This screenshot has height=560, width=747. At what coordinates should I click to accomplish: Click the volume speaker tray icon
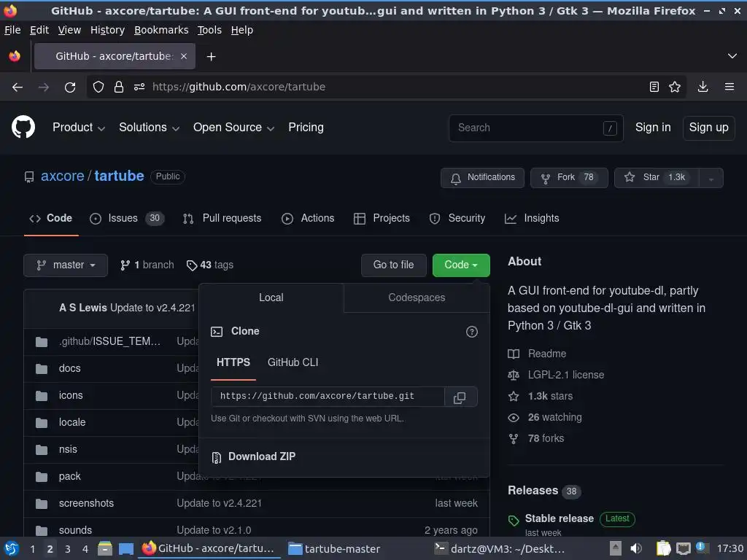636,548
